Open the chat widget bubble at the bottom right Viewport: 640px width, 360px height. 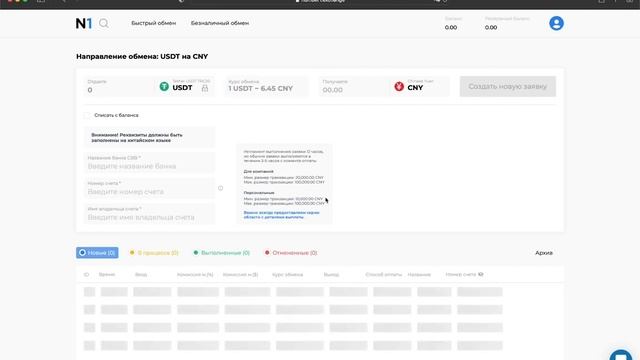click(x=621, y=355)
